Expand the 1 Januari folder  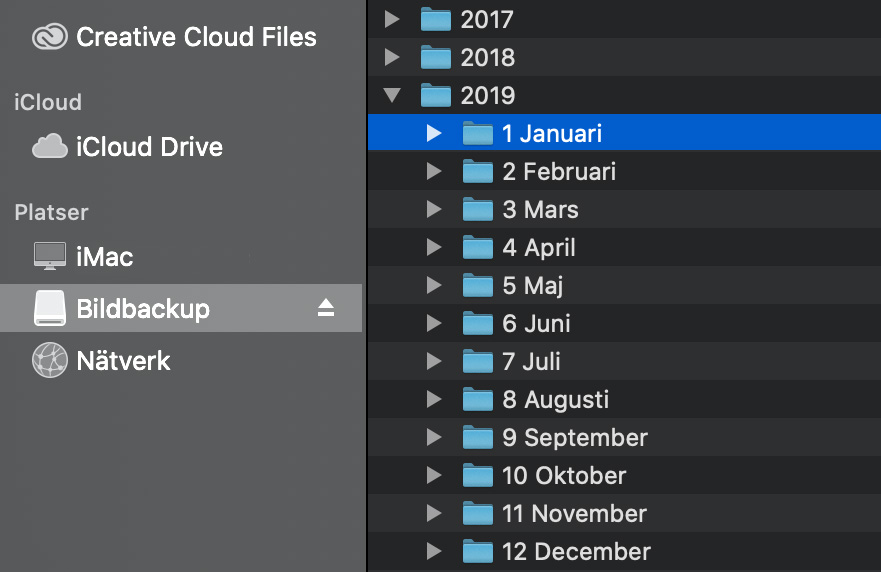pos(433,133)
